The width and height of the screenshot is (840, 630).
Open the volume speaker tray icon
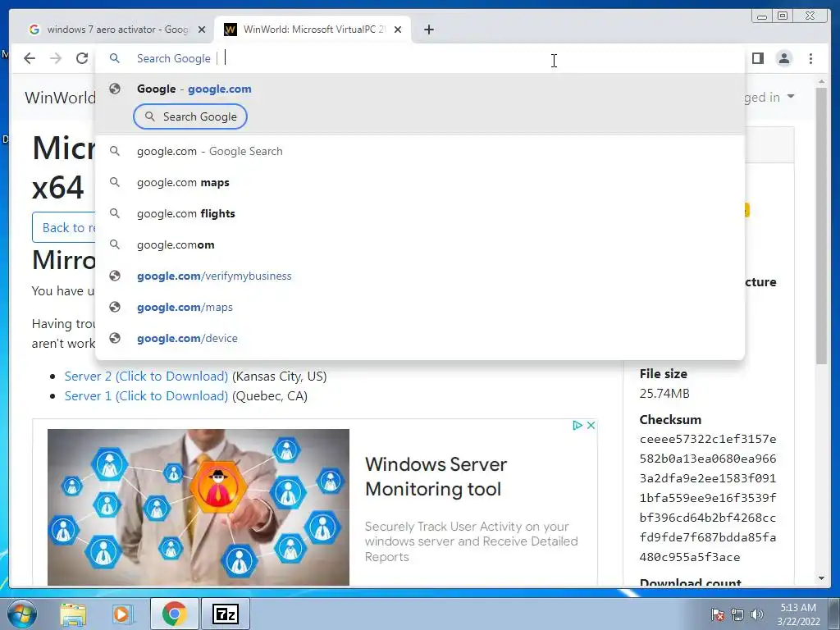click(757, 614)
